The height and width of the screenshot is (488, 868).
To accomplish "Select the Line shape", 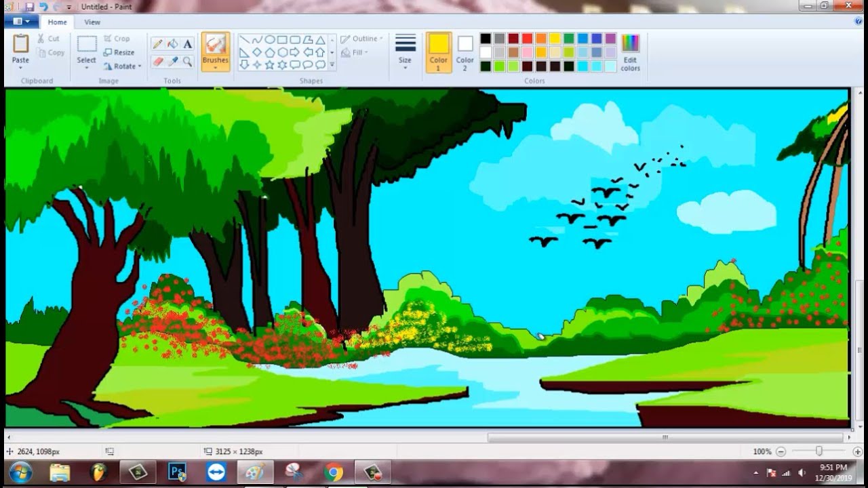I will coord(244,40).
